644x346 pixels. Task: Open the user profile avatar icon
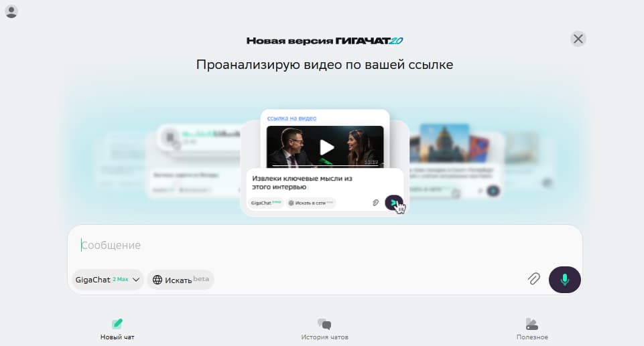point(11,11)
